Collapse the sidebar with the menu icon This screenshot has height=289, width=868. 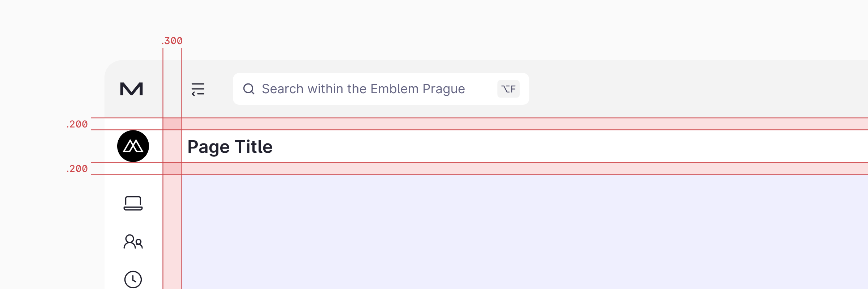click(x=198, y=89)
